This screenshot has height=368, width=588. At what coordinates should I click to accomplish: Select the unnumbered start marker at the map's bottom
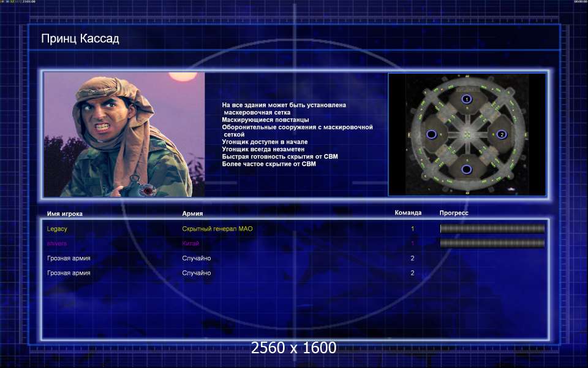pos(466,169)
